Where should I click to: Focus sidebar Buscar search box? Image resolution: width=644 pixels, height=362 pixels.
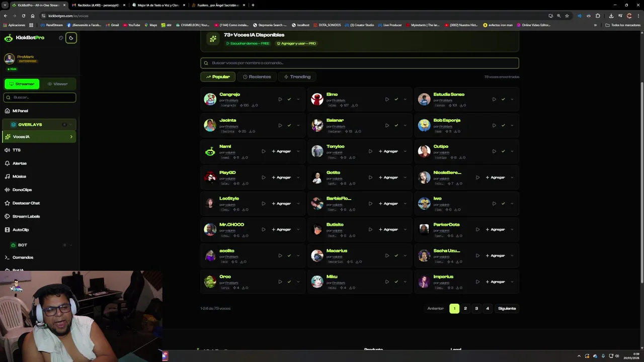(40, 97)
